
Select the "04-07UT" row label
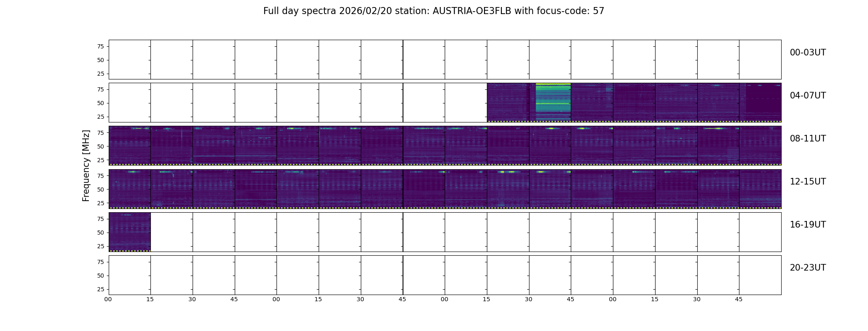808,96
